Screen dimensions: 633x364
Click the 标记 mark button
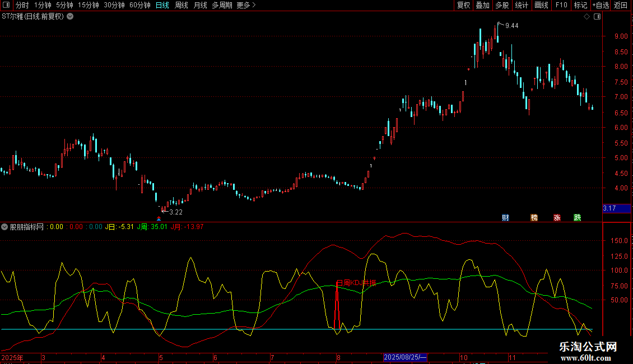click(x=580, y=5)
